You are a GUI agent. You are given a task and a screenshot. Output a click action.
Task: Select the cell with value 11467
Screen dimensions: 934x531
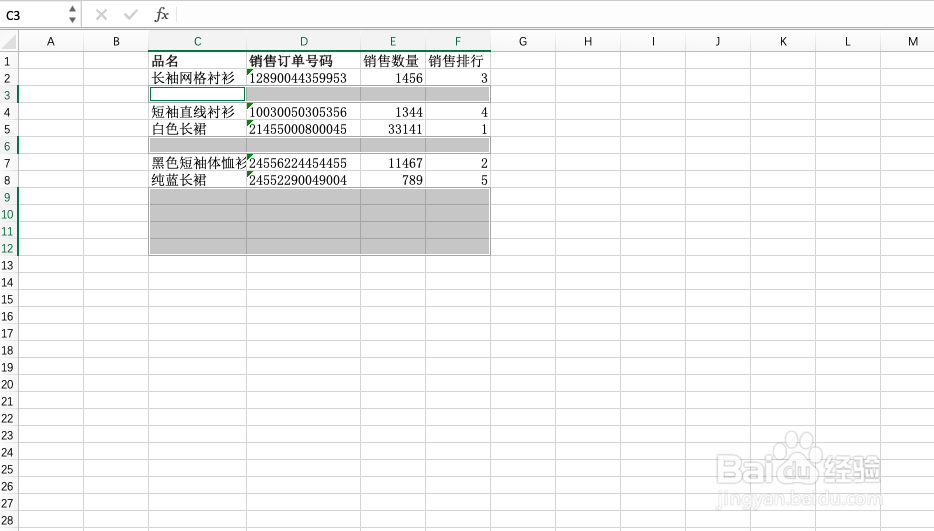click(393, 163)
